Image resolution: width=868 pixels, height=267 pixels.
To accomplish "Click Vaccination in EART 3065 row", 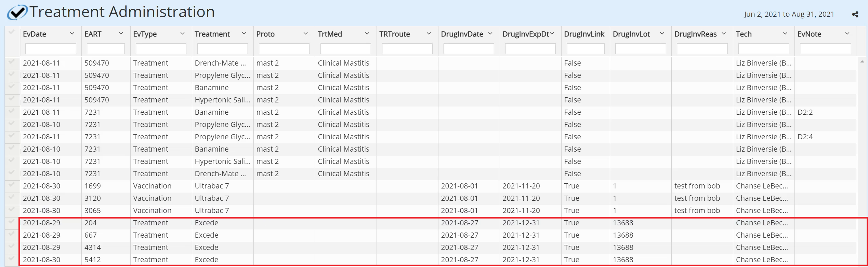I will [x=152, y=211].
